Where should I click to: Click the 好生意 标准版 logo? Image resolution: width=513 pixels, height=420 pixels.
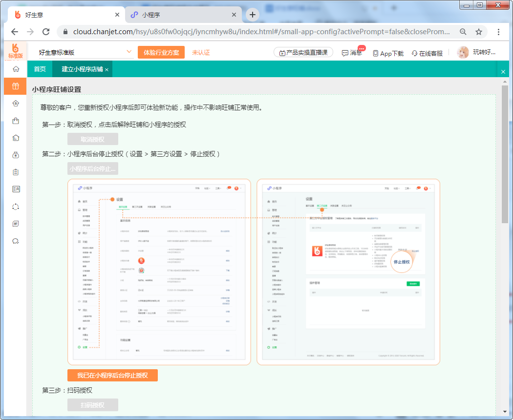coord(15,51)
